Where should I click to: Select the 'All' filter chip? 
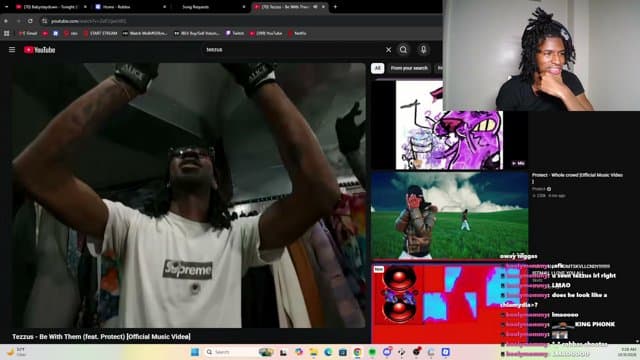click(378, 68)
